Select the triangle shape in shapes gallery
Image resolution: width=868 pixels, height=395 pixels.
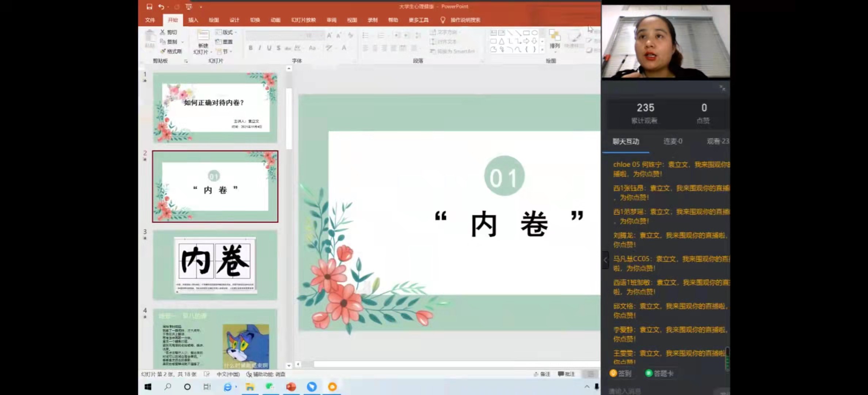tap(502, 41)
